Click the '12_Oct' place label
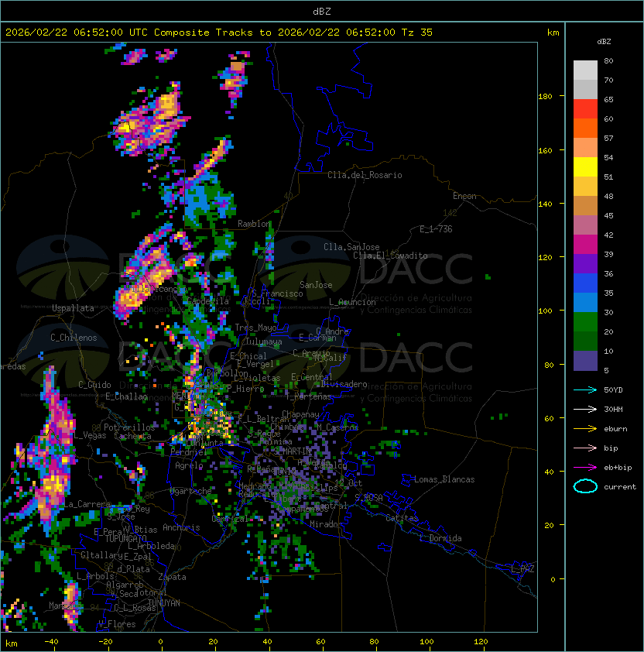644x652 pixels. point(348,483)
